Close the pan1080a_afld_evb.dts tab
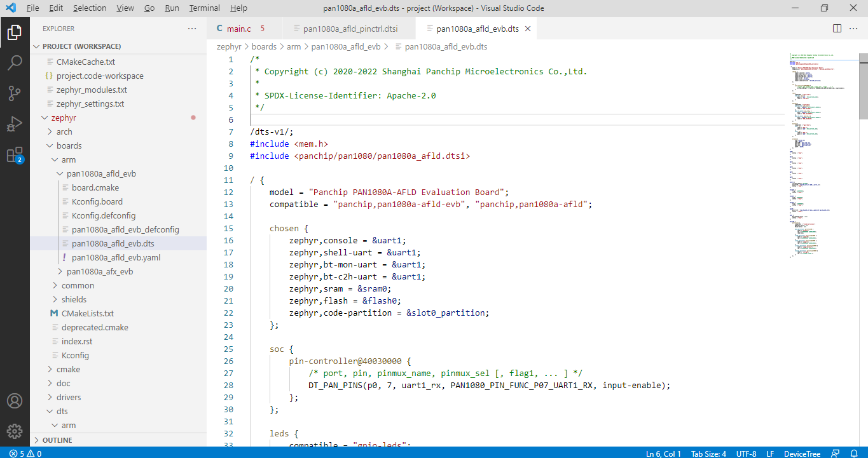Viewport: 868px width, 458px height. 527,29
